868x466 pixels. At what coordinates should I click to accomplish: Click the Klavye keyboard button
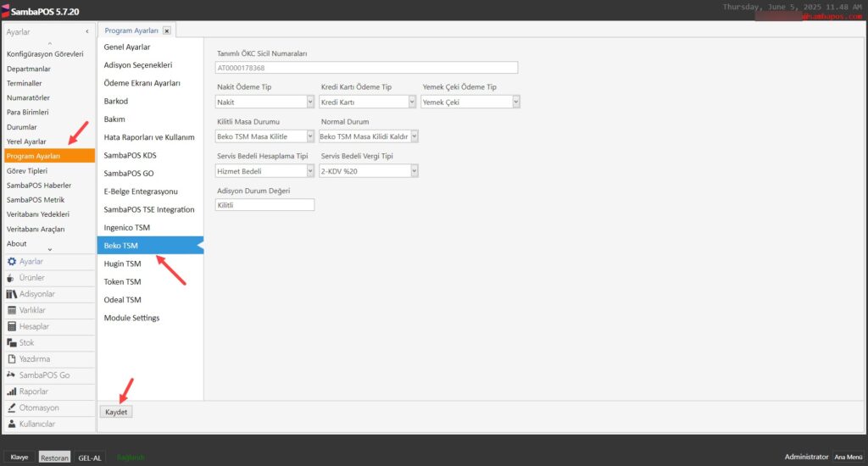pyautogui.click(x=19, y=458)
